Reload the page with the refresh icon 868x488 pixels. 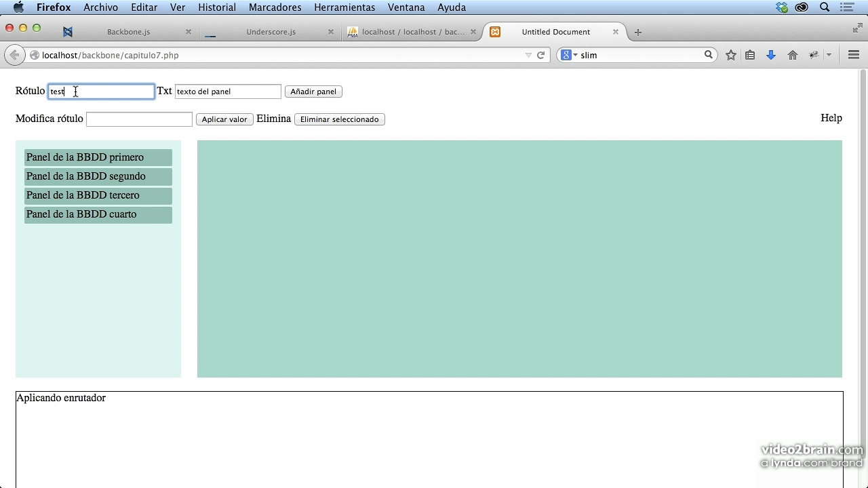[541, 56]
